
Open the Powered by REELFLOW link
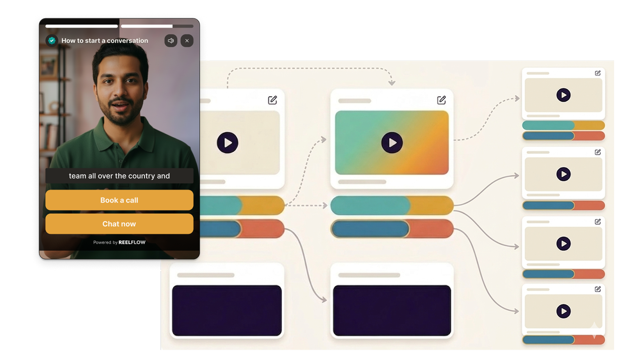tap(119, 242)
